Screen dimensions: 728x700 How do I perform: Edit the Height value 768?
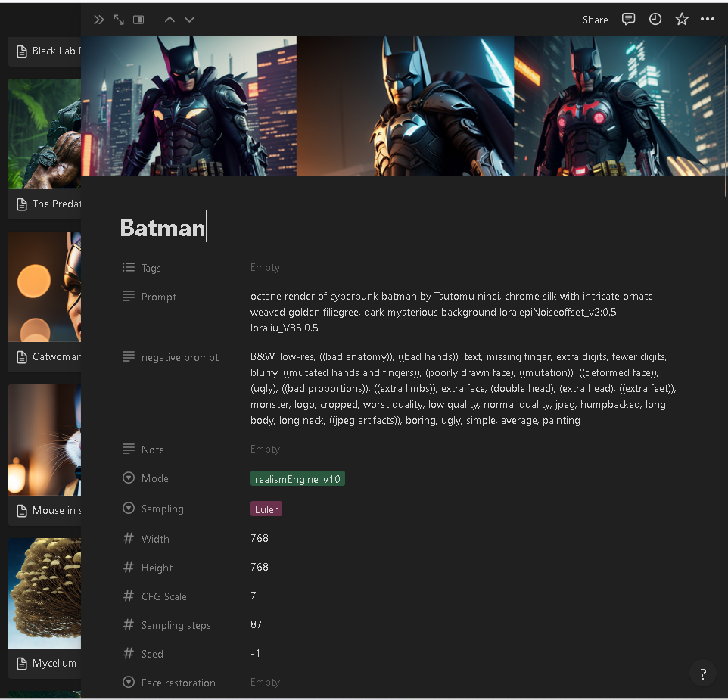click(x=260, y=567)
